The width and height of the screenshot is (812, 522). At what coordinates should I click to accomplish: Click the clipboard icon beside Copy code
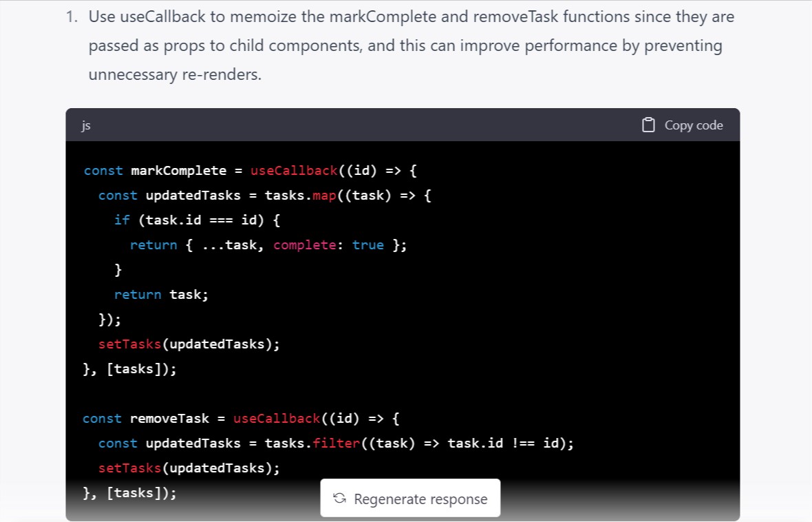(648, 125)
